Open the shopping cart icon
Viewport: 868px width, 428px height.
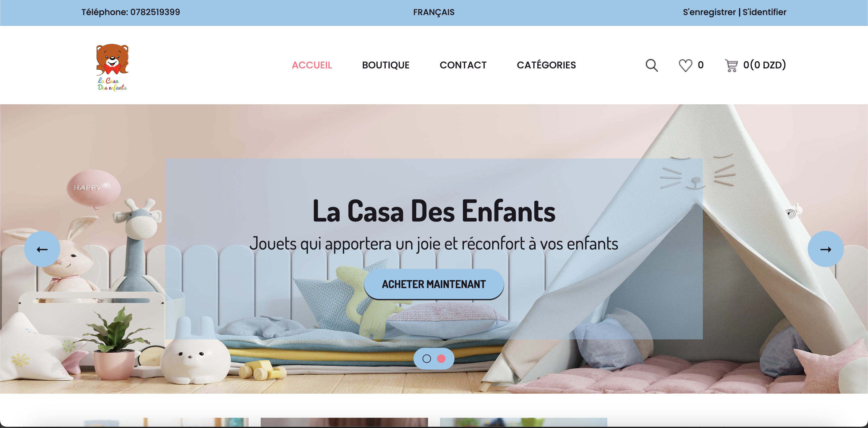(x=731, y=65)
